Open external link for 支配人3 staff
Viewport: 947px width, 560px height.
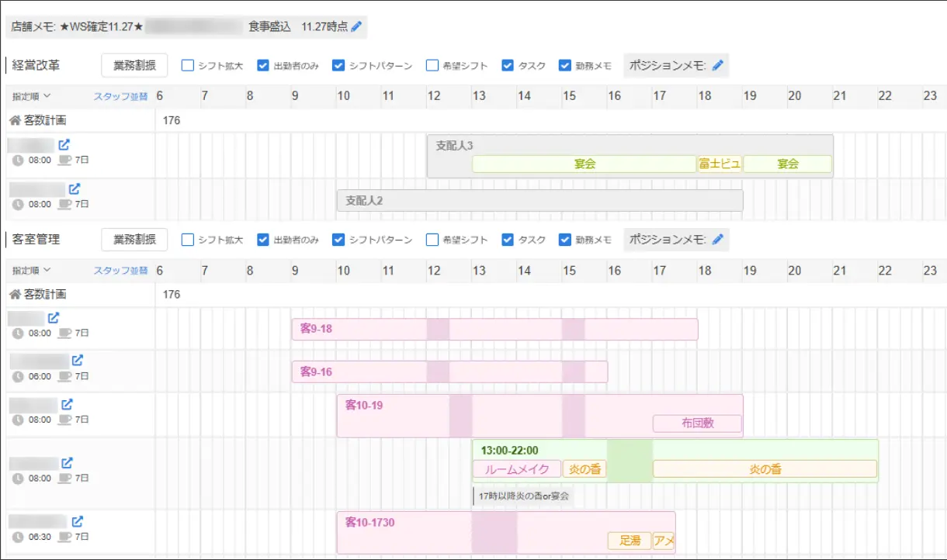64,144
